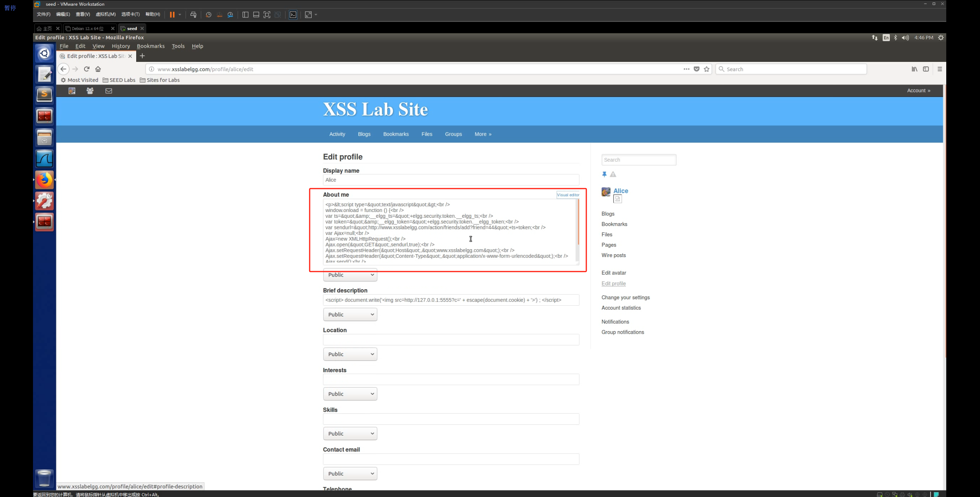Launch Wireshark from the Ubuntu dock
The image size is (980, 497).
click(44, 159)
